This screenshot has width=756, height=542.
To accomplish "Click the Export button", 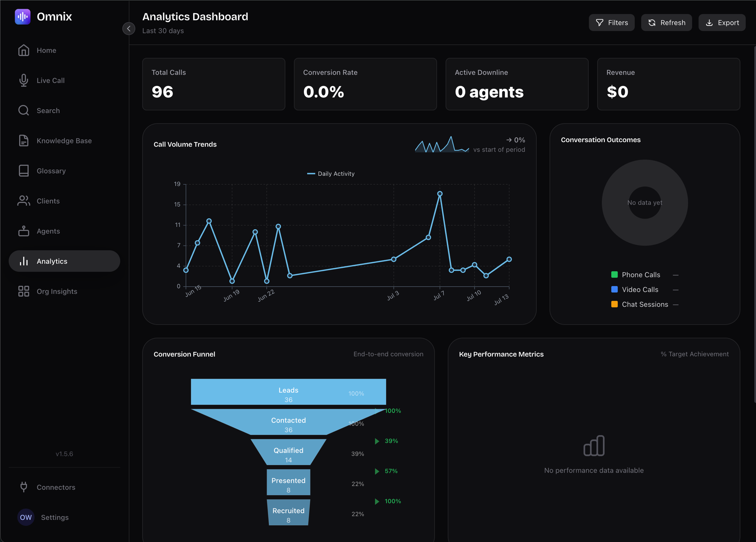I will point(722,23).
